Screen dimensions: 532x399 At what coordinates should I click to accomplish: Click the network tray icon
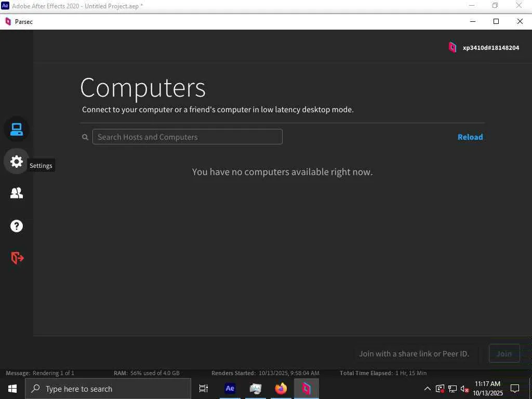453,389
